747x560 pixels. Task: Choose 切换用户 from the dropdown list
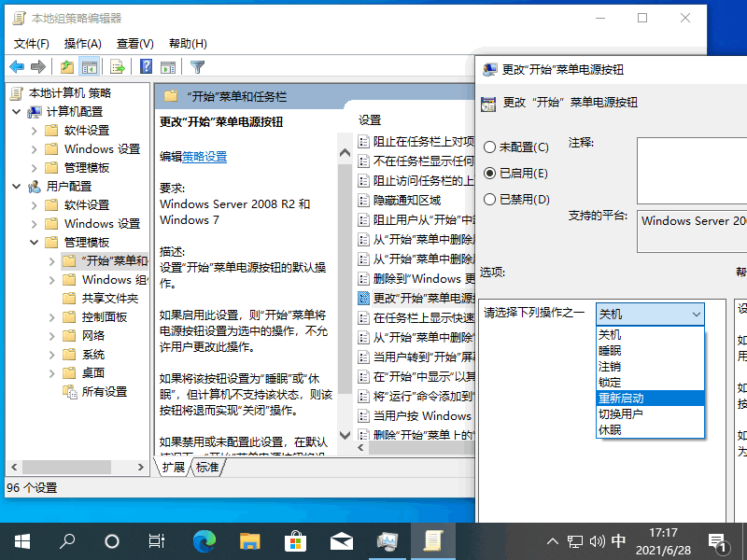click(650, 413)
